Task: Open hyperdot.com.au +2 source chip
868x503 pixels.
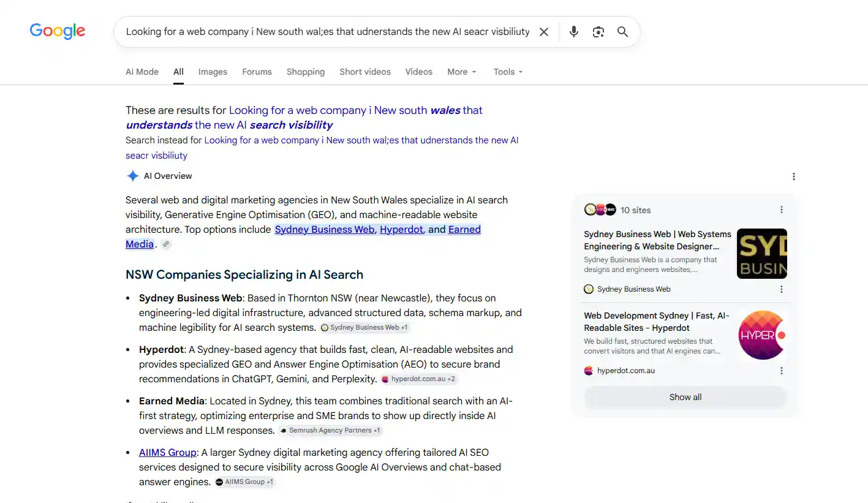Action: [418, 379]
